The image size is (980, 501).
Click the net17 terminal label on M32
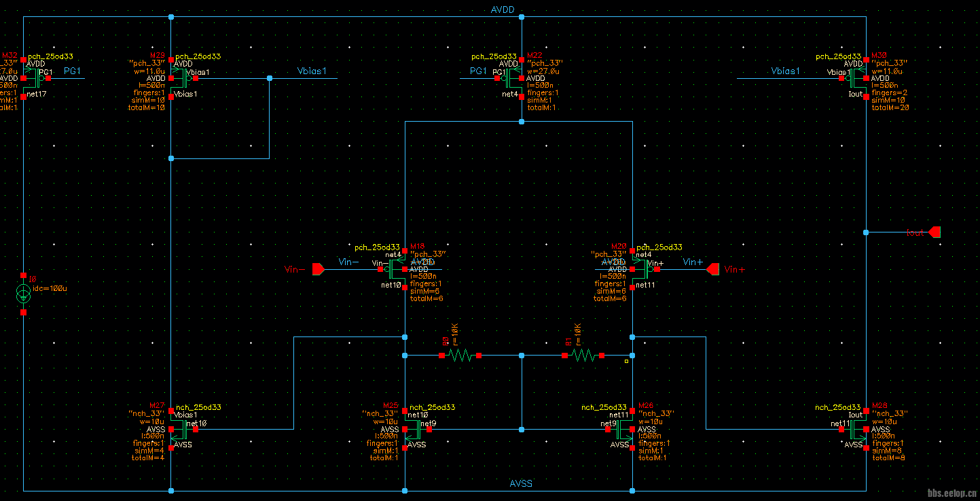37,94
